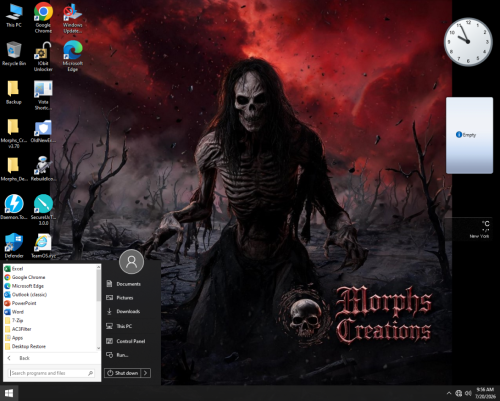Open the Windows Update desktop shortcut
This screenshot has height=401, width=500.
pyautogui.click(x=72, y=18)
